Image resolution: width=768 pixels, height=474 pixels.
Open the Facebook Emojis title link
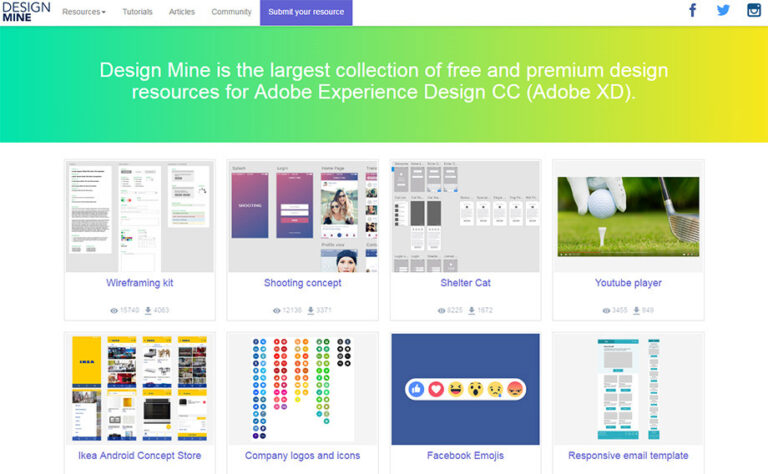465,456
